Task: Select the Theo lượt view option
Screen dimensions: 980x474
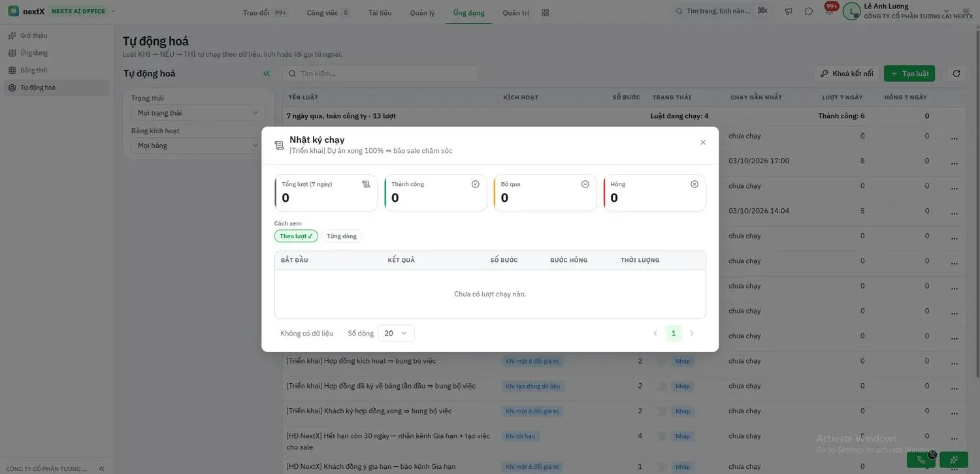Action: coord(296,236)
